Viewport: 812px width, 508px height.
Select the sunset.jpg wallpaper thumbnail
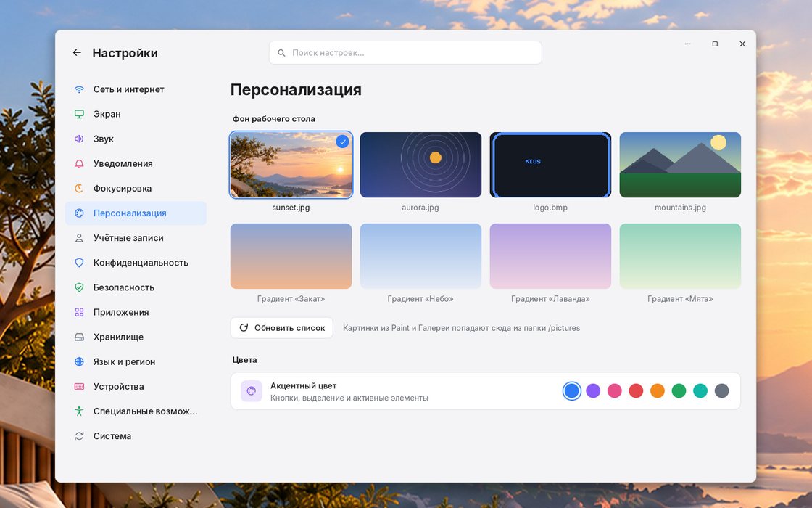pos(291,165)
